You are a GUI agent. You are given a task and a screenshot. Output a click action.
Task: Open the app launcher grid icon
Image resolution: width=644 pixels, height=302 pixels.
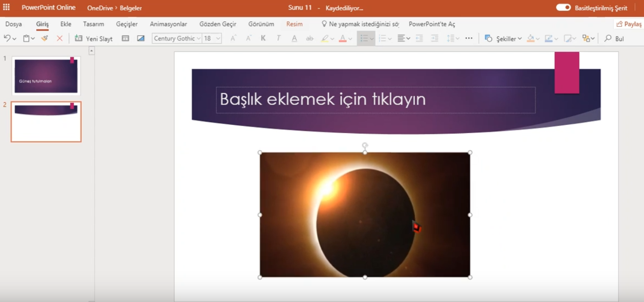(6, 7)
